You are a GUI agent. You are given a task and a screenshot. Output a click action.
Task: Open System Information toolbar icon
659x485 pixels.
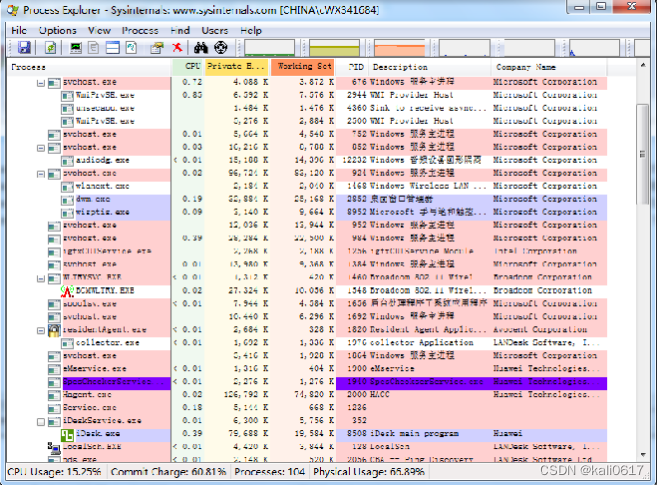pos(76,47)
